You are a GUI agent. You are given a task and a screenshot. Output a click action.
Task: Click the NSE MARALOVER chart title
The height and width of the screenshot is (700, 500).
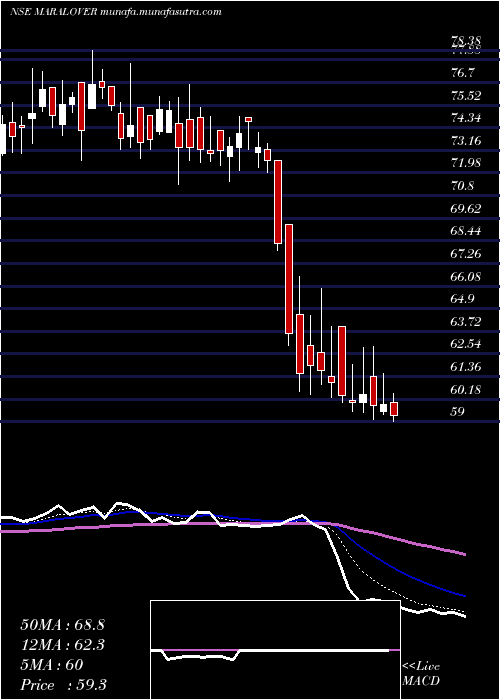(x=116, y=12)
